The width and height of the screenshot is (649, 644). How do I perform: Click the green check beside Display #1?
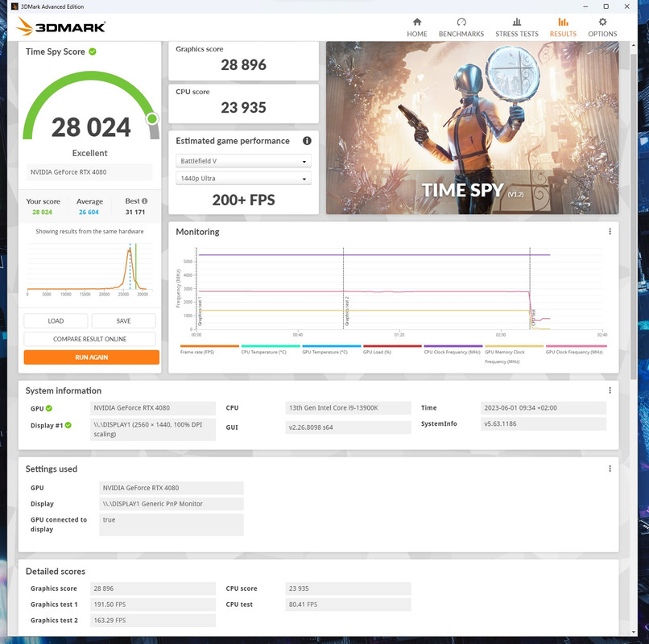[x=68, y=425]
